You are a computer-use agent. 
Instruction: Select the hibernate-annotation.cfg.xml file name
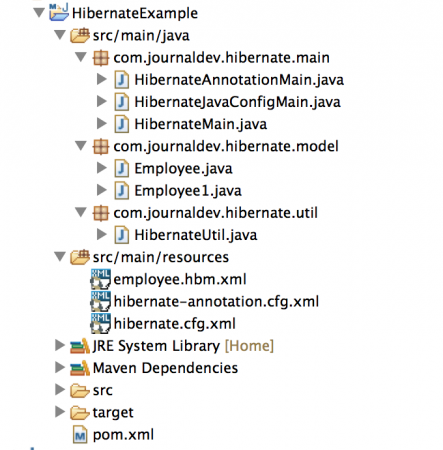pyautogui.click(x=216, y=302)
